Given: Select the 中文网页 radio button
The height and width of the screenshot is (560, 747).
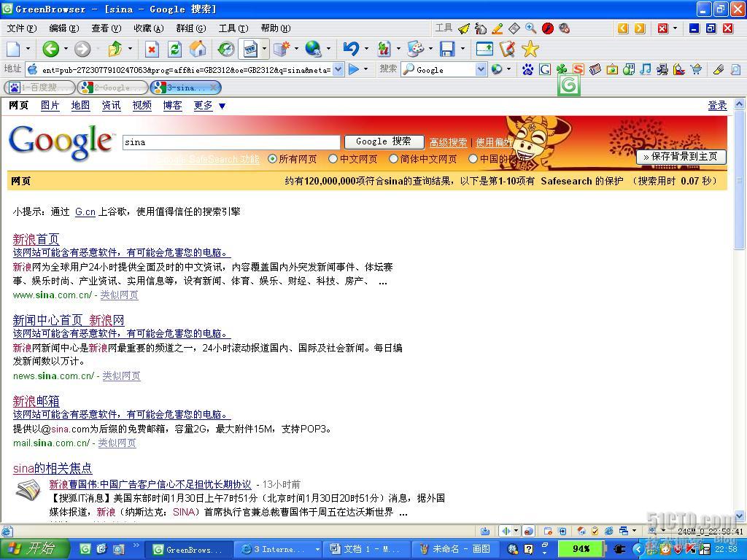Looking at the screenshot, I should (x=333, y=159).
